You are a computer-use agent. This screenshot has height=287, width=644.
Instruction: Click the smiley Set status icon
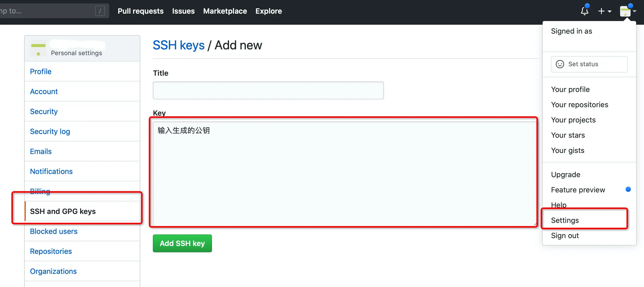560,64
